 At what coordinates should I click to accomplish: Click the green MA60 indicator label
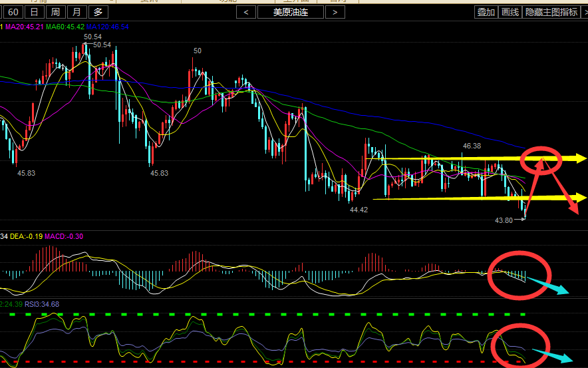[65, 27]
